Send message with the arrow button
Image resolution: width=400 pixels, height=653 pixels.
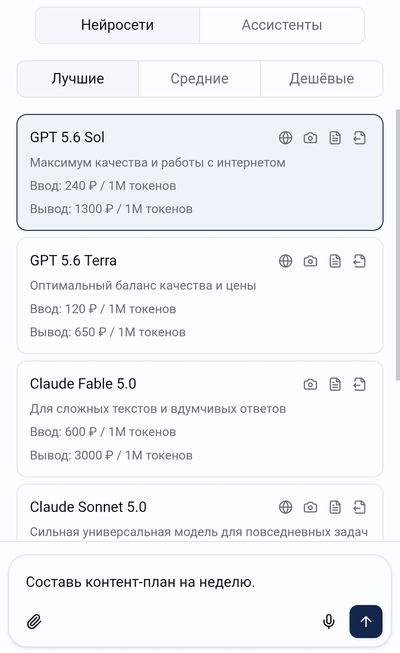click(x=366, y=621)
